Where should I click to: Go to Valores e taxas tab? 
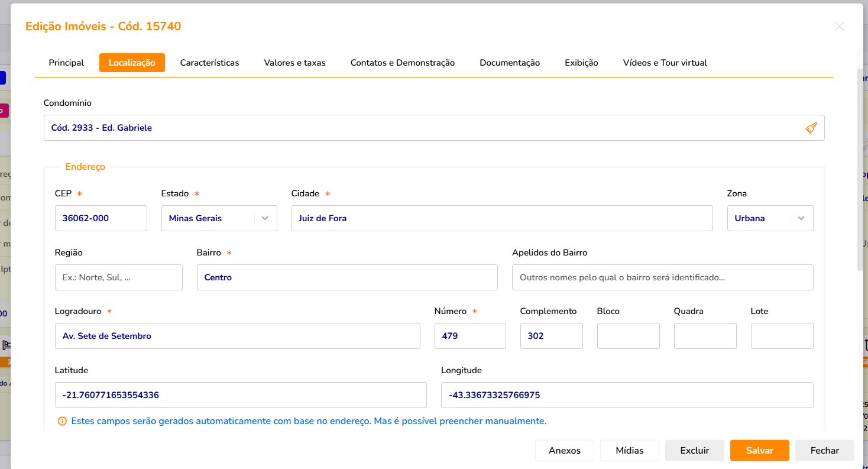pyautogui.click(x=294, y=63)
